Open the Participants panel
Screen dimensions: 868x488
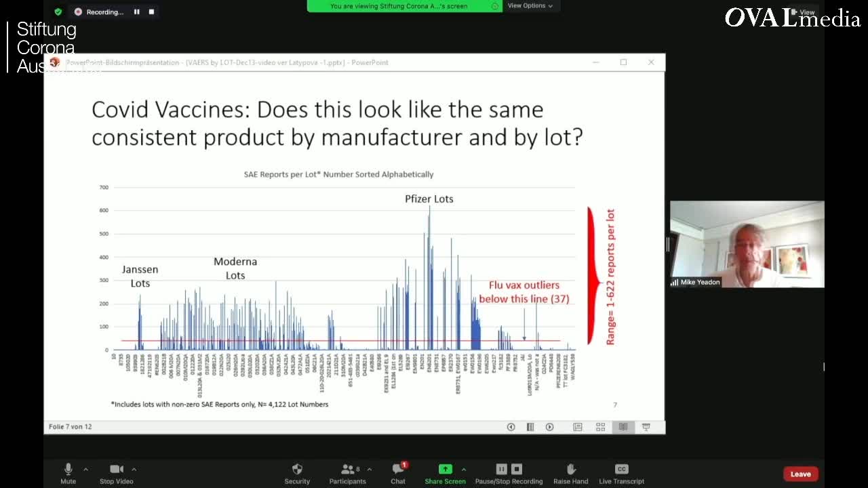point(348,473)
